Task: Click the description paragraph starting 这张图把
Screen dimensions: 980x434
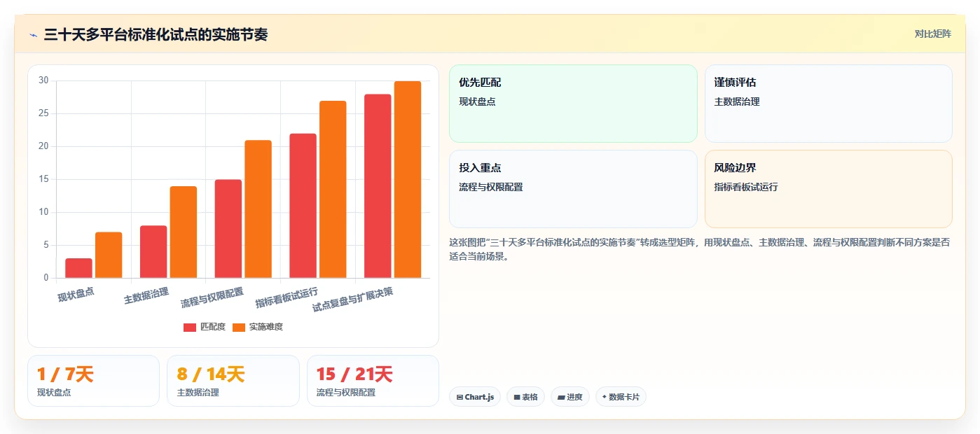Action: [x=699, y=249]
